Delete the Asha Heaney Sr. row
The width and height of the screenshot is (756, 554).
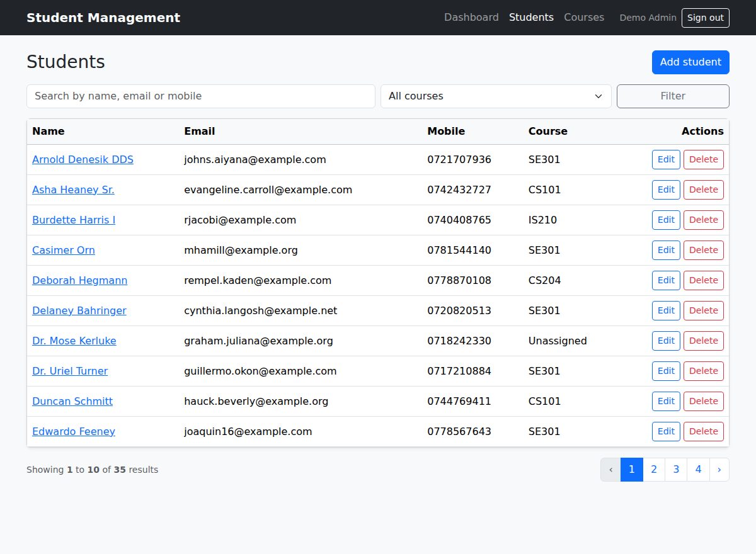704,190
